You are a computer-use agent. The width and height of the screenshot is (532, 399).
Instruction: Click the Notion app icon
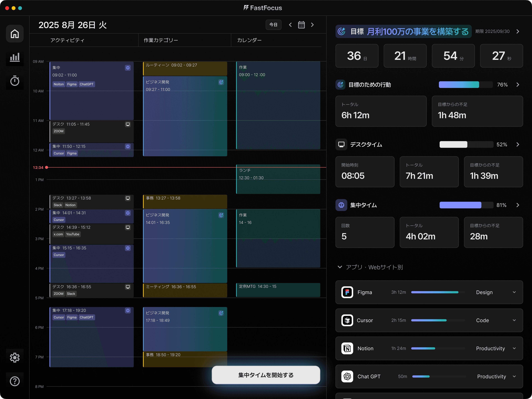(347, 348)
